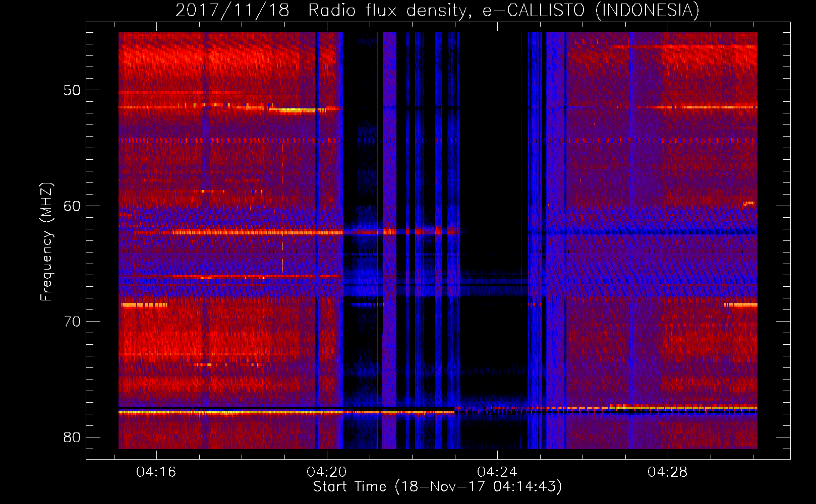Click the 'Frequency (MHZ)' axis label
The height and width of the screenshot is (504, 816).
46,242
